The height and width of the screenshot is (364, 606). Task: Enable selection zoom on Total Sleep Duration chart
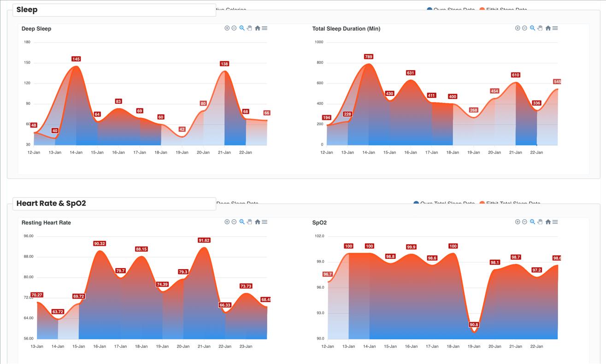pyautogui.click(x=532, y=28)
